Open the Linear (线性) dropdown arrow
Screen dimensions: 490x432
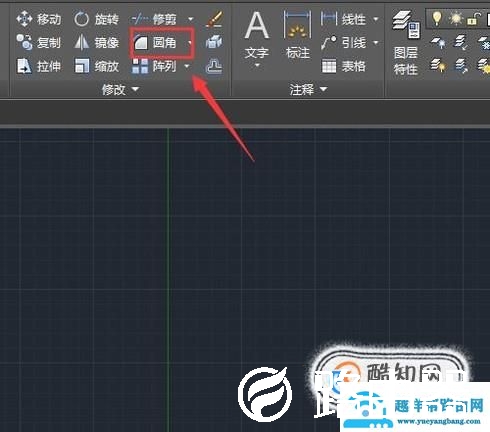376,19
